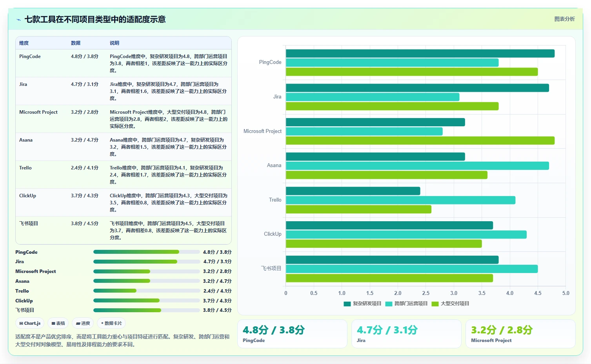Click the 数据 column header
Screen dimensions: 591x364
(x=76, y=43)
